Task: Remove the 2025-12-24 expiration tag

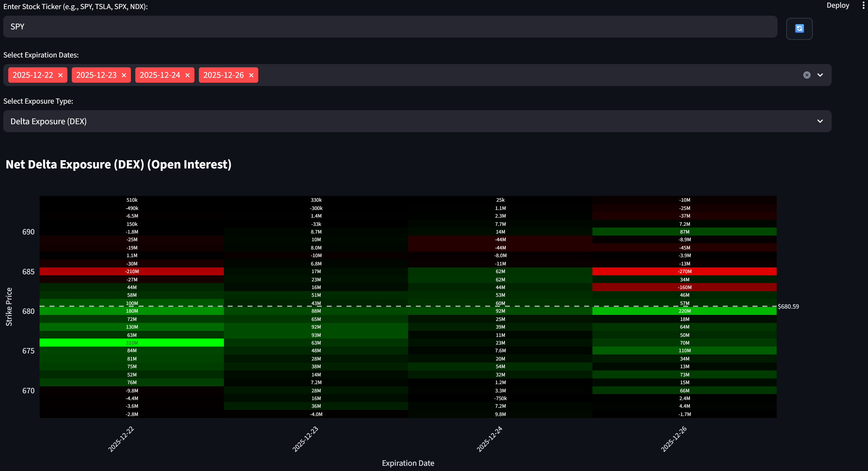Action: point(187,75)
